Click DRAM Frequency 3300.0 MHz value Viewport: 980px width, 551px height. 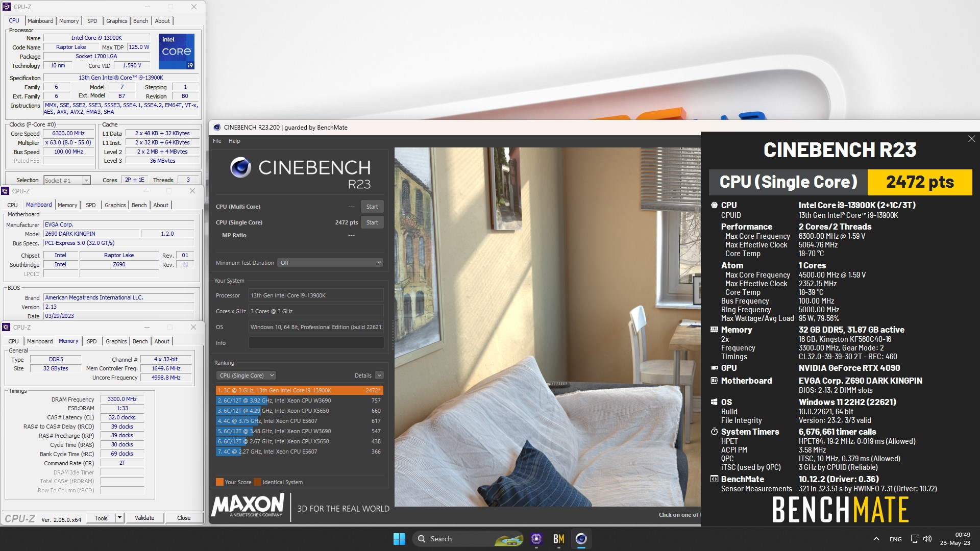(x=122, y=399)
